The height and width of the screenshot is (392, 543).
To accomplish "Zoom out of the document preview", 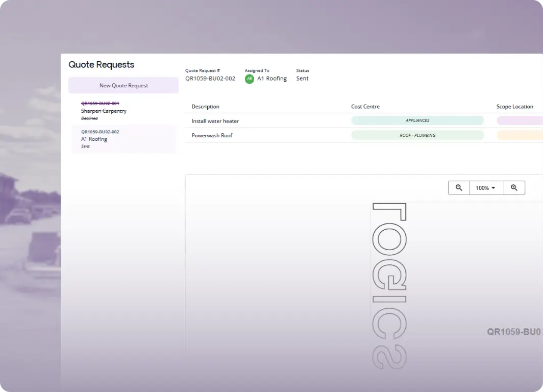I will pos(459,188).
